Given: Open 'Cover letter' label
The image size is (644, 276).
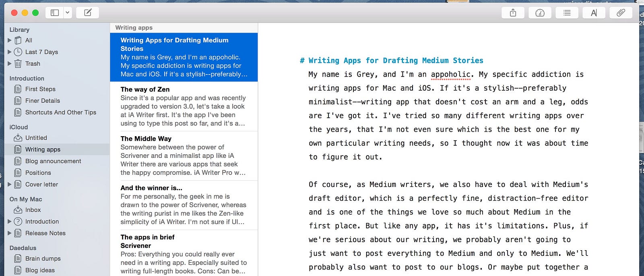Looking at the screenshot, I should click(x=41, y=185).
